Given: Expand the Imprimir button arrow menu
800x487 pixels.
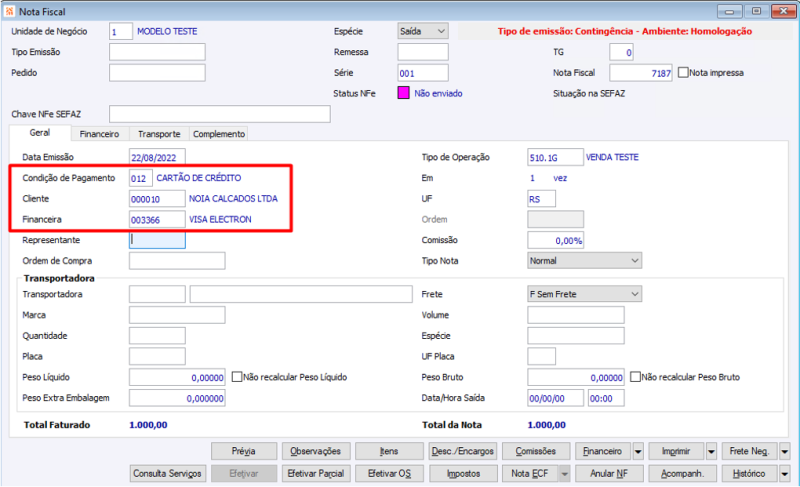Looking at the screenshot, I should (711, 451).
